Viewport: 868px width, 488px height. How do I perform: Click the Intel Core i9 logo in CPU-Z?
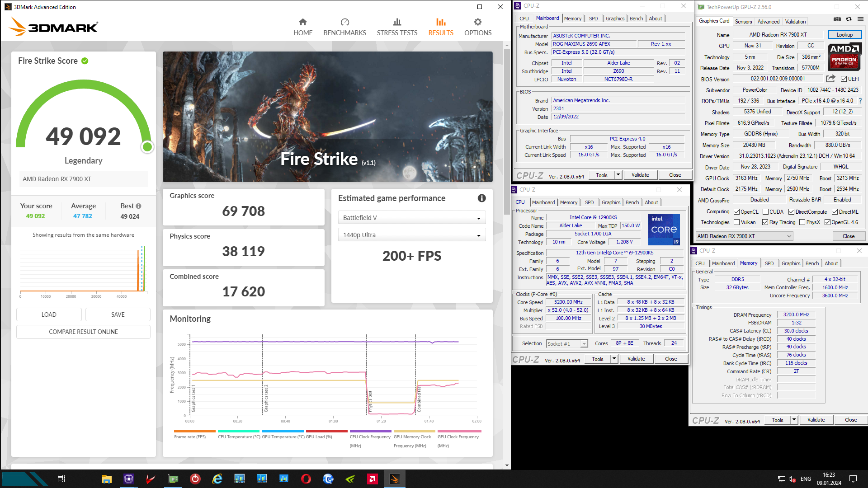click(664, 230)
